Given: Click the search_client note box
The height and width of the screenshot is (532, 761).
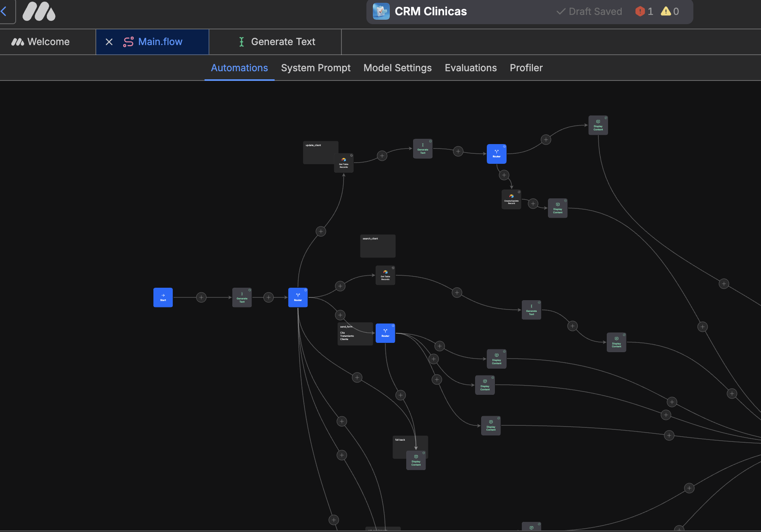Looking at the screenshot, I should click(x=378, y=246).
